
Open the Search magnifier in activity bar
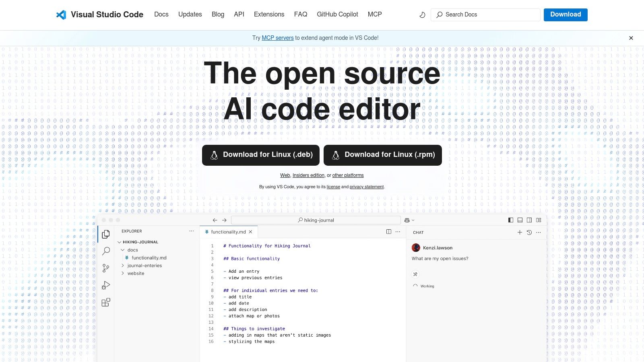point(106,251)
